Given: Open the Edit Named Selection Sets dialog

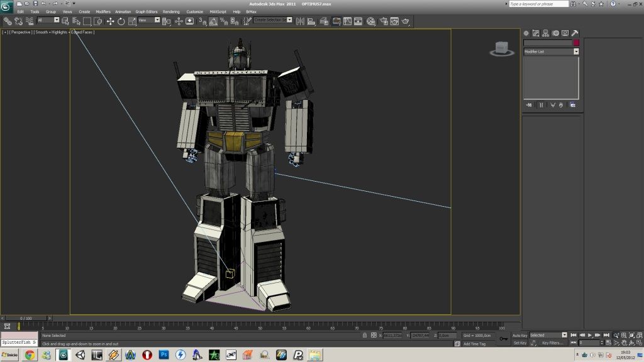Looking at the screenshot, I should (x=247, y=21).
